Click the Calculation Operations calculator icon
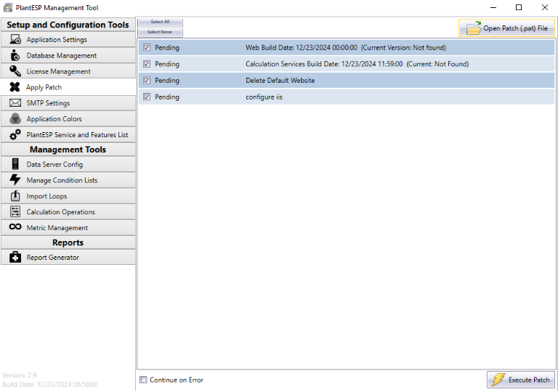Screen dimensions: 558x392 coord(15,212)
